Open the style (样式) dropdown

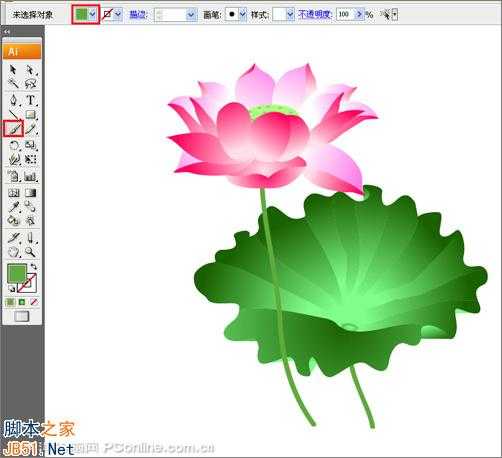(x=290, y=14)
